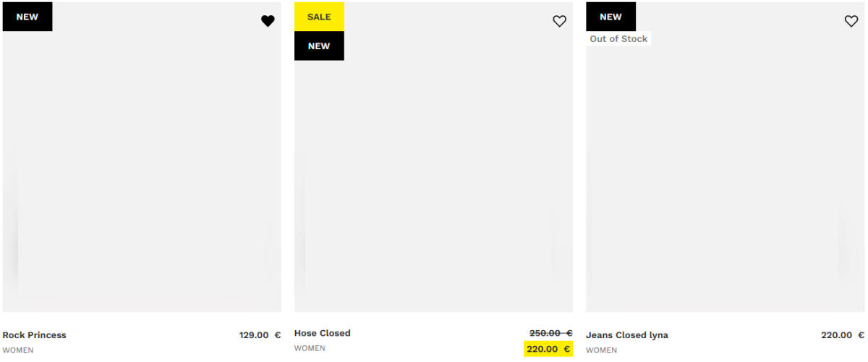Open the Hose Closed product title link

coord(323,333)
